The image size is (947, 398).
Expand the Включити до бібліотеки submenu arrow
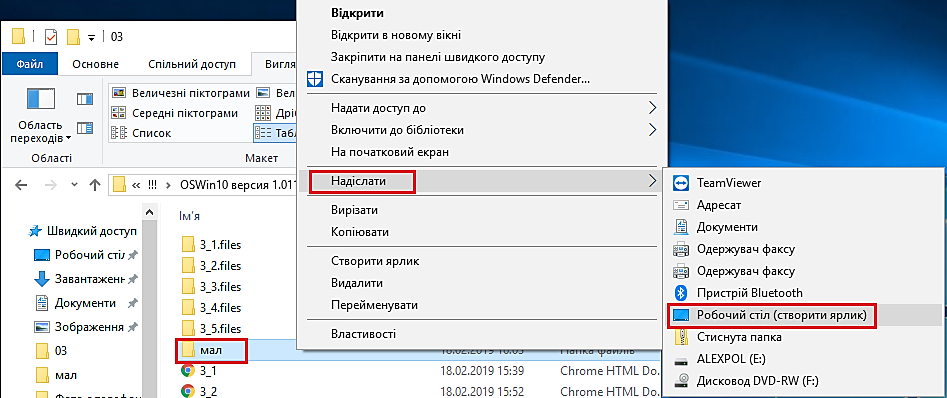[652, 130]
